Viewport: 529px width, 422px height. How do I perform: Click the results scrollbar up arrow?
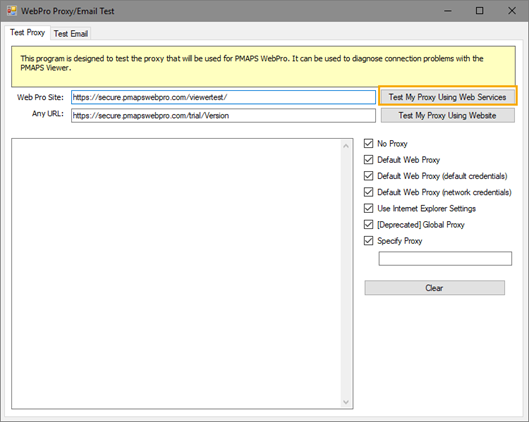346,146
